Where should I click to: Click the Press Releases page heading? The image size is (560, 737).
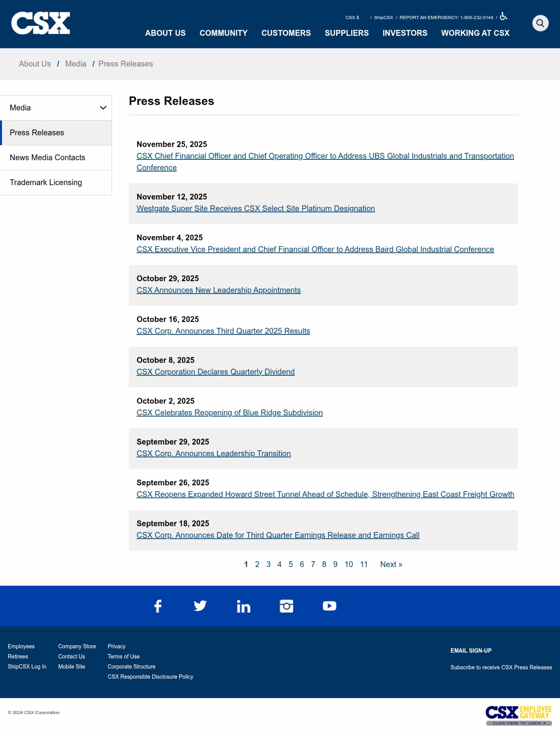point(171,101)
